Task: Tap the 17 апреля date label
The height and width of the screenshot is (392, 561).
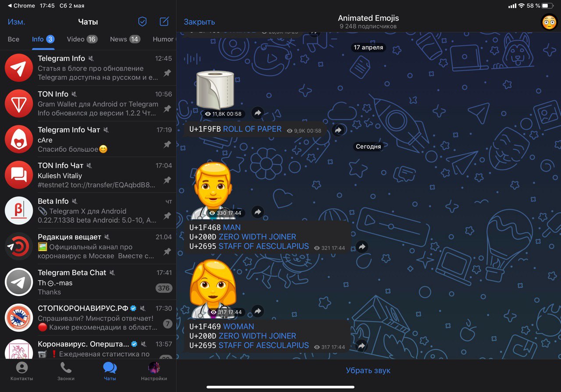Action: [x=368, y=47]
